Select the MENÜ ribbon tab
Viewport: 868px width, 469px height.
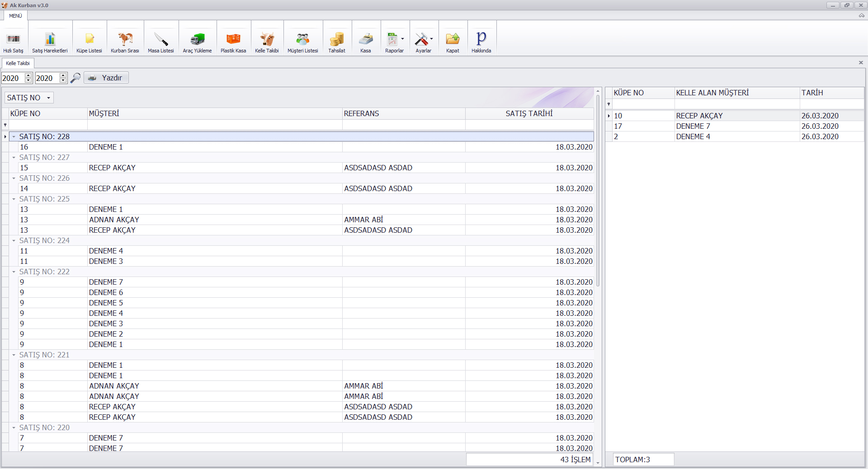coord(15,16)
